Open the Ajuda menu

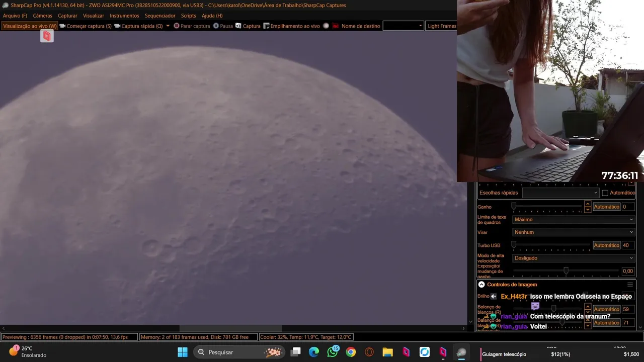tap(212, 16)
